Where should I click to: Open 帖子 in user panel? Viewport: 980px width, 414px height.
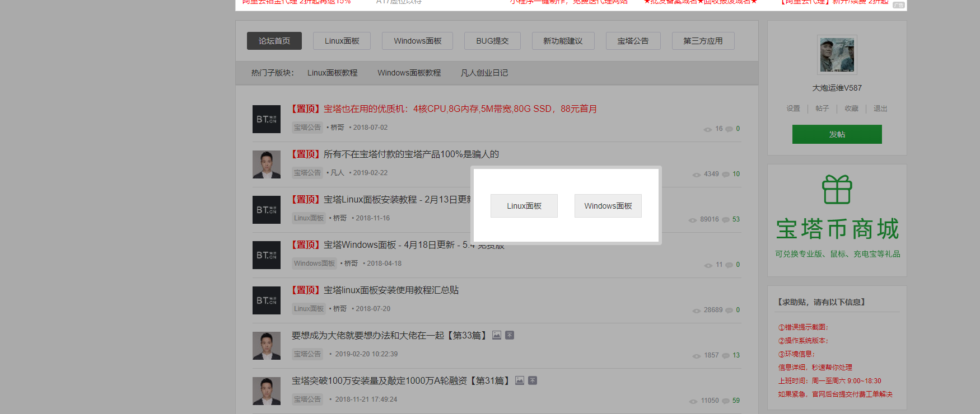tap(822, 109)
